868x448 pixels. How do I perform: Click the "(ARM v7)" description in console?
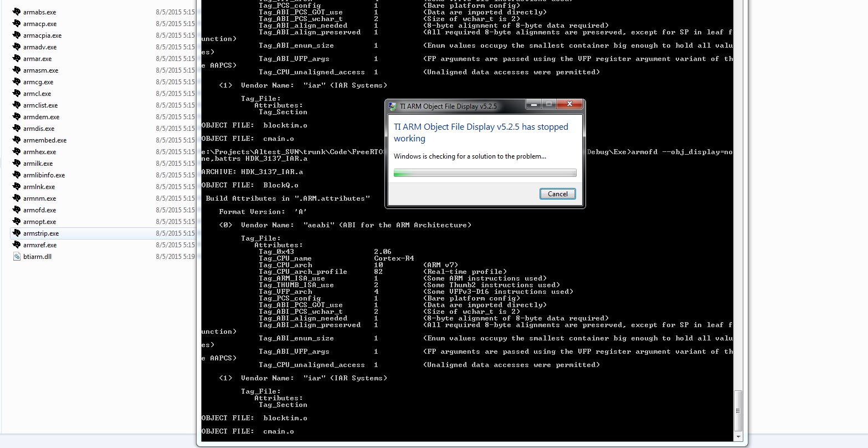[440, 265]
